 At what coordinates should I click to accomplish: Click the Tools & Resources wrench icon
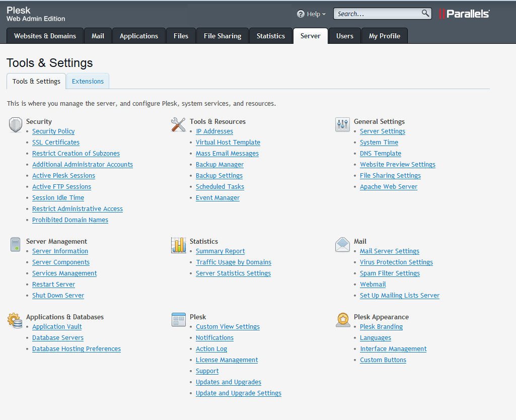[x=178, y=124]
